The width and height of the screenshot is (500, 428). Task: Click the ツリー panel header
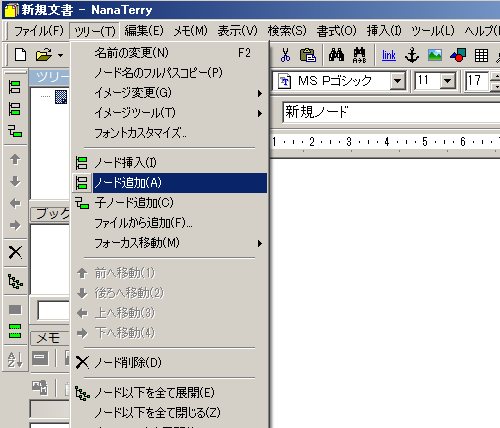point(50,77)
